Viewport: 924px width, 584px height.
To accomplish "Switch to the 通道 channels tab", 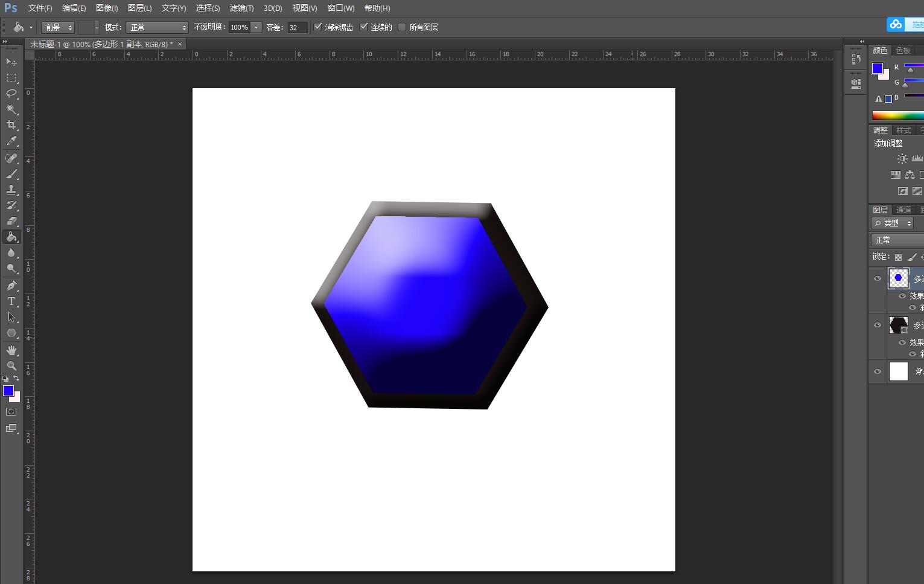I will coord(903,210).
